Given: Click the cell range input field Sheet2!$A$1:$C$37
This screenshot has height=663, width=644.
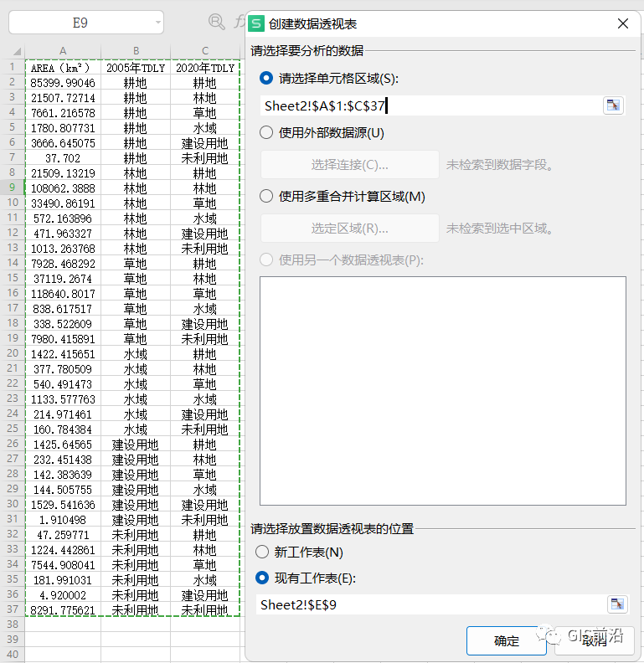Looking at the screenshot, I should (430, 105).
